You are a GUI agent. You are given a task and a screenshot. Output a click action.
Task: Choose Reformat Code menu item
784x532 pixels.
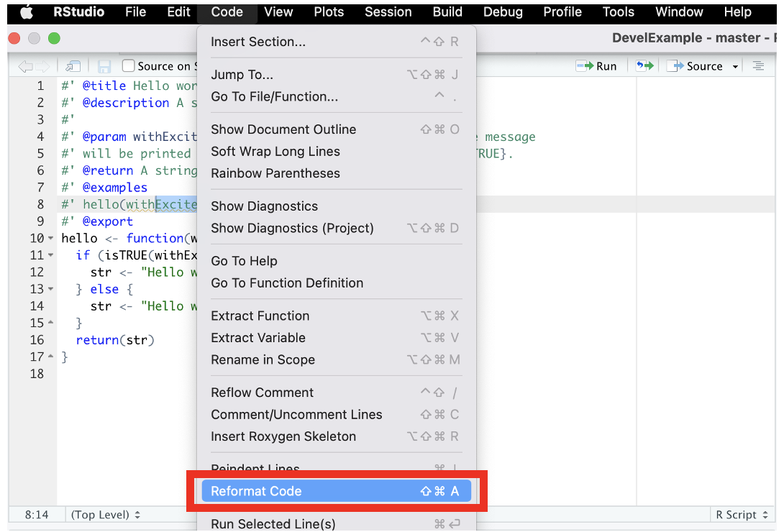[336, 492]
